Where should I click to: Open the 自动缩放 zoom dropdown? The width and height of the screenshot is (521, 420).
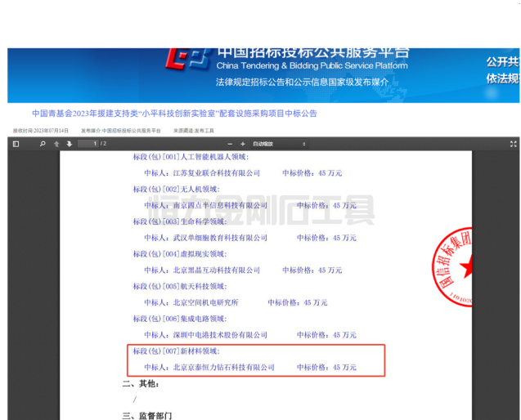point(279,144)
